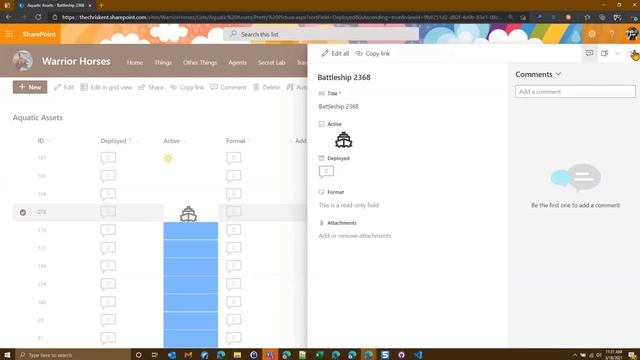Screen dimensions: 640x360
Task: Open the SharePoint help question mark
Action: (612, 34)
